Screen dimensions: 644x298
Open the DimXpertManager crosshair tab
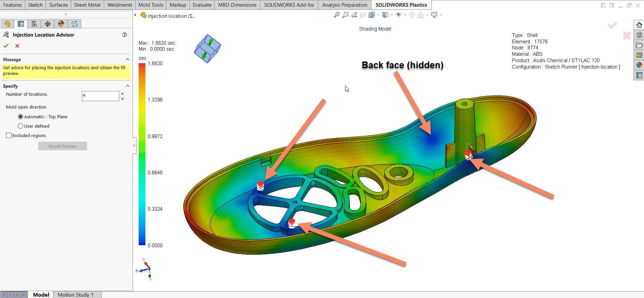(48, 24)
